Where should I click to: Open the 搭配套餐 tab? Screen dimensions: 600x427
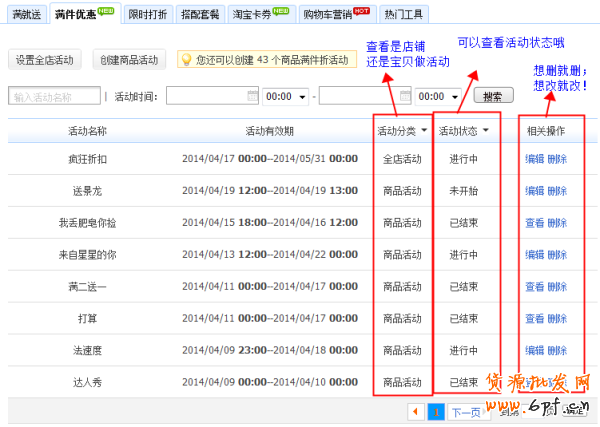(x=202, y=15)
